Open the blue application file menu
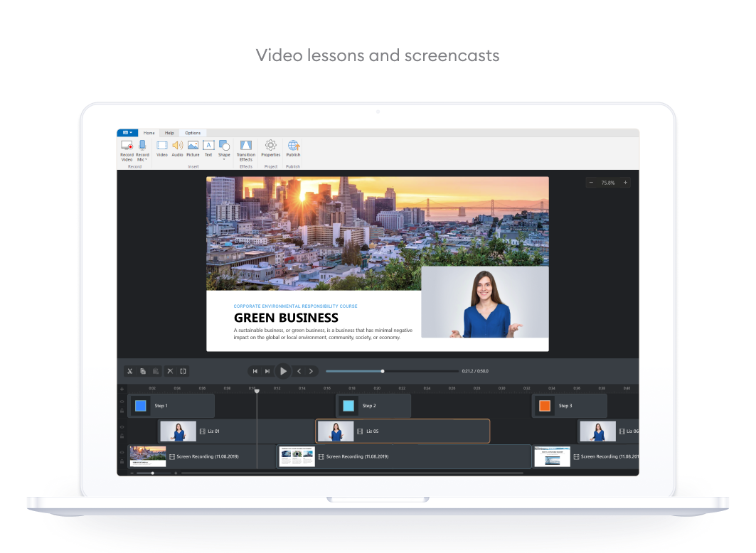Viewport: 756px width, 553px height. (x=127, y=132)
